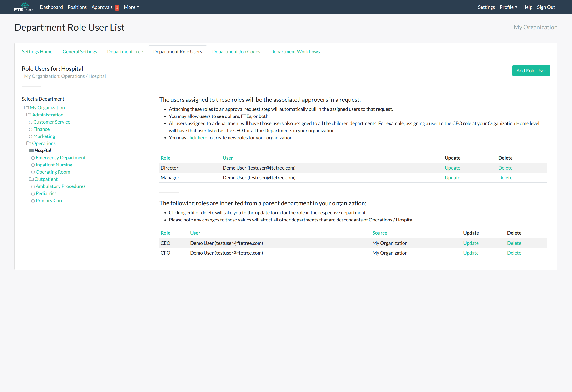
Task: Click the Outpatient folder icon in tree
Action: 31,179
